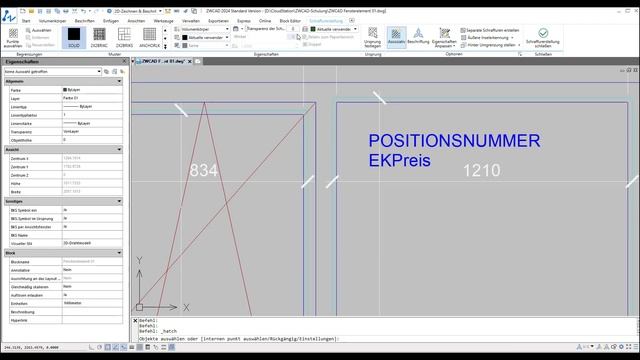Collapse the Allgemein properties section
This screenshot has width=640, height=360.
click(x=119, y=81)
